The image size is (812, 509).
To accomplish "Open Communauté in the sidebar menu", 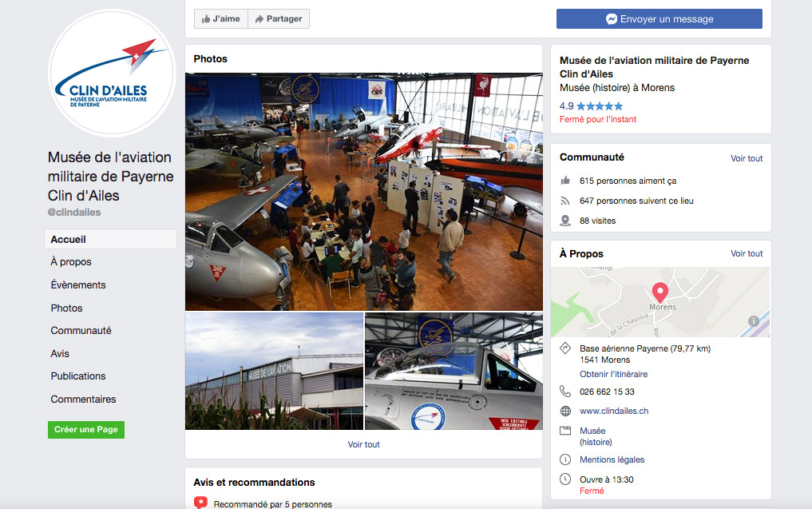I will [x=81, y=331].
